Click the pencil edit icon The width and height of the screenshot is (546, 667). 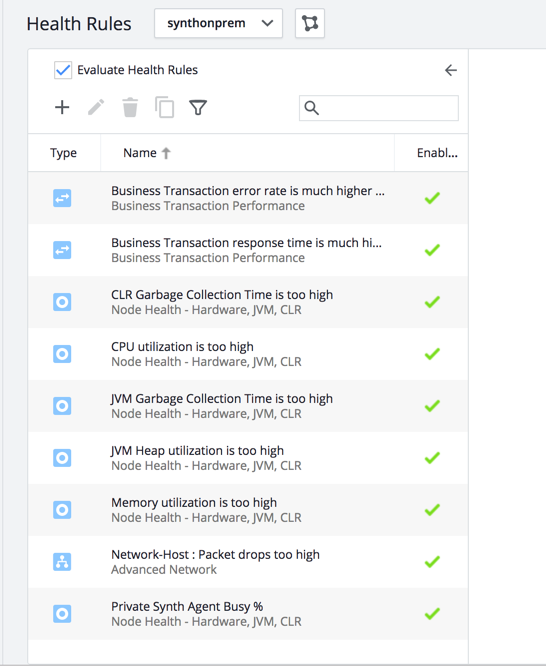(x=96, y=107)
